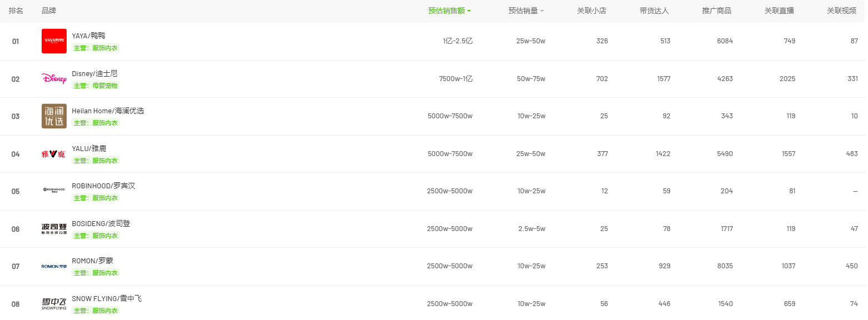Screen dimensions: 868x320
Task: Open the ROBINHOOD/罗宾汉 brand name link
Action: (103, 186)
